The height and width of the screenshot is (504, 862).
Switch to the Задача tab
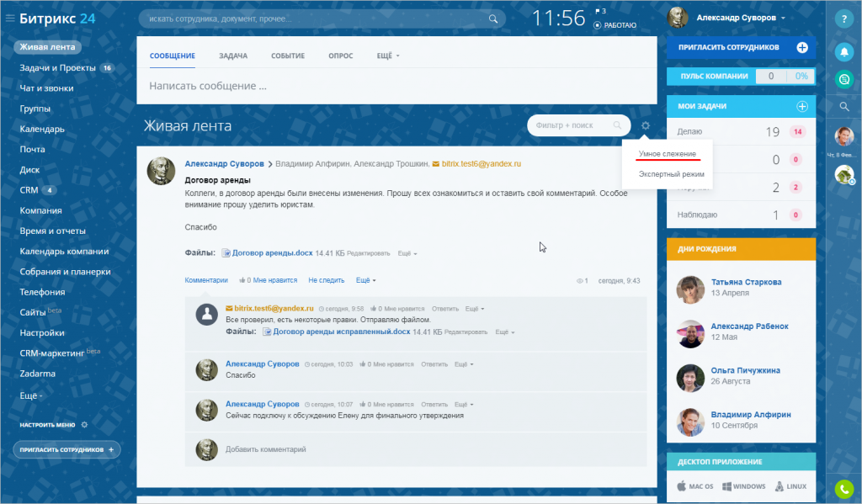pos(233,56)
